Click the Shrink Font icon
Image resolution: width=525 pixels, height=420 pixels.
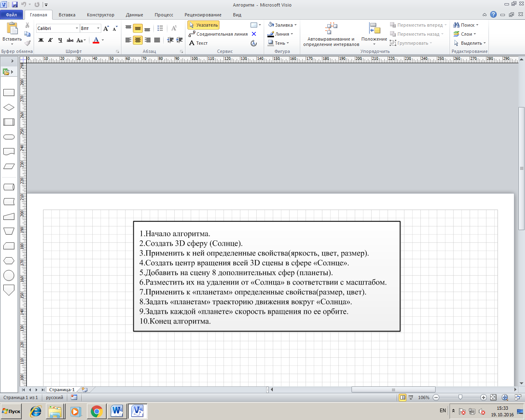115,28
